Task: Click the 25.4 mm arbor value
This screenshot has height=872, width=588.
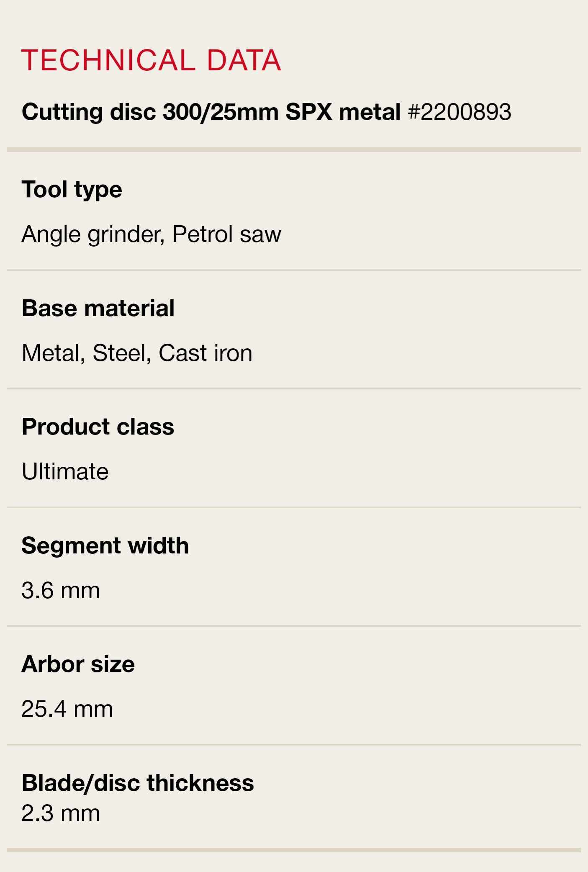Action: pyautogui.click(x=67, y=709)
